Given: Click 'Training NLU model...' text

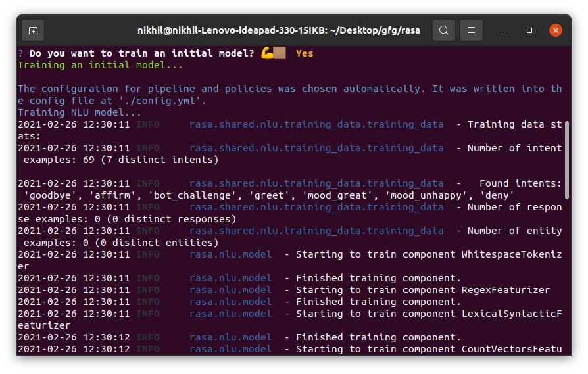Looking at the screenshot, I should pos(80,112).
